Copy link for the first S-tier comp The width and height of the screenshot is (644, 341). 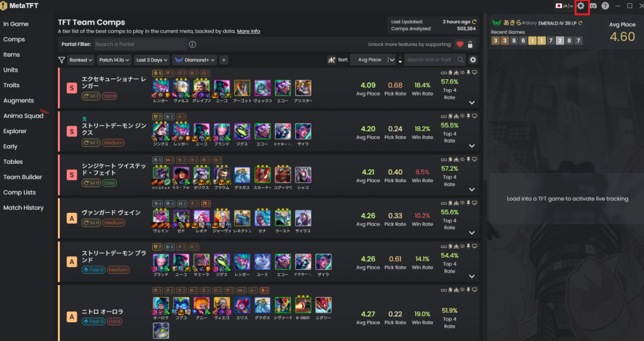[443, 73]
